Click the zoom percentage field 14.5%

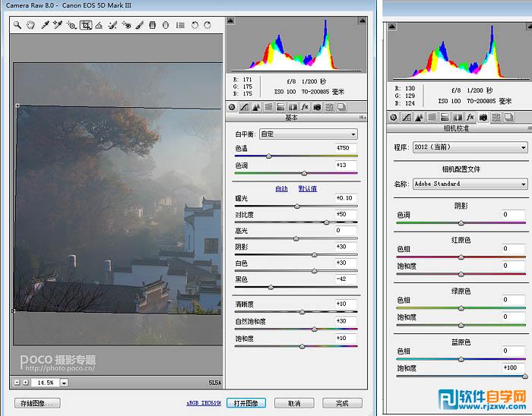click(x=45, y=383)
